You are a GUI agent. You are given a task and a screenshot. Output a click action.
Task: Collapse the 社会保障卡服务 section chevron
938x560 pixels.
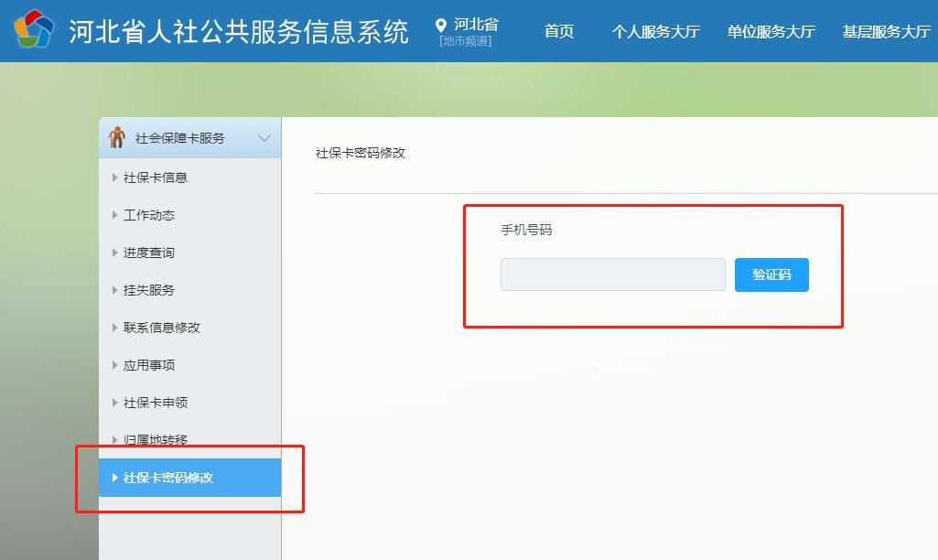click(264, 138)
